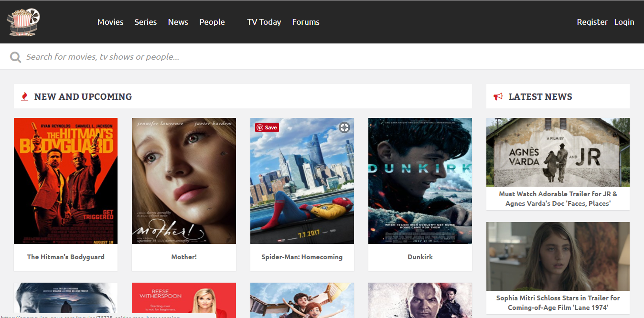This screenshot has height=318, width=644.
Task: Navigate to TV Today
Action: point(264,22)
